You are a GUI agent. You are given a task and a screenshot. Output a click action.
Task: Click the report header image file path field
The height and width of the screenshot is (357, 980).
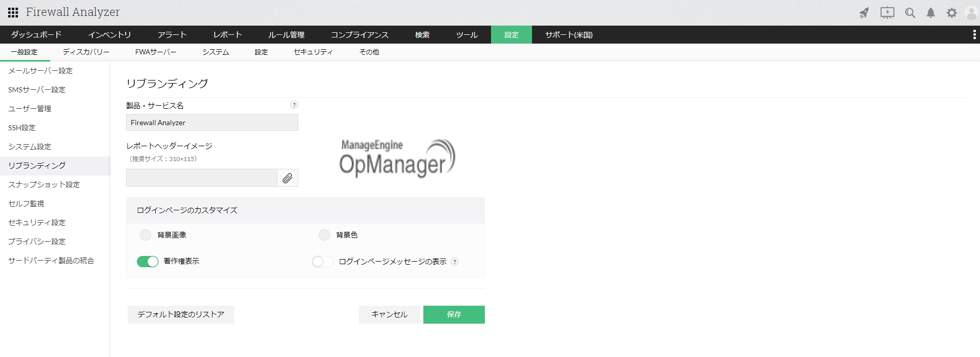201,178
